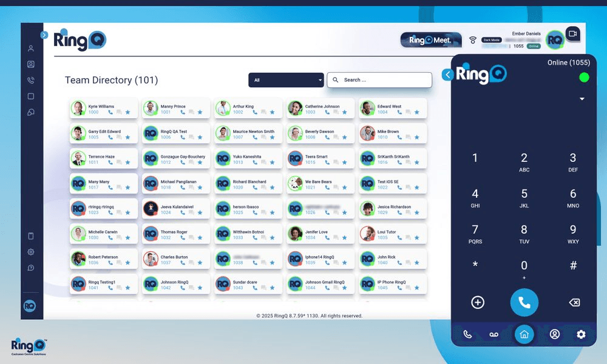This screenshot has width=607, height=364.
Task: Dial digit 9 WXY on keypad
Action: pos(573,234)
